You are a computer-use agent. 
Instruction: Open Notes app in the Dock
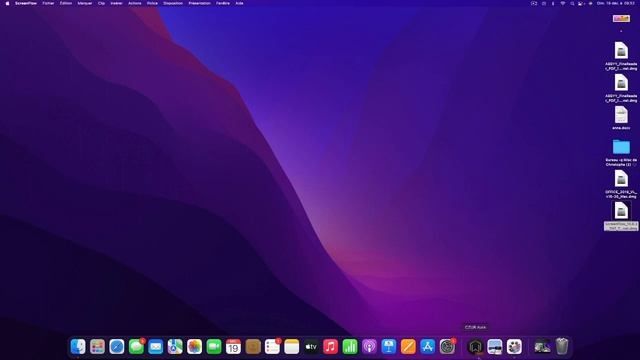coord(292,347)
